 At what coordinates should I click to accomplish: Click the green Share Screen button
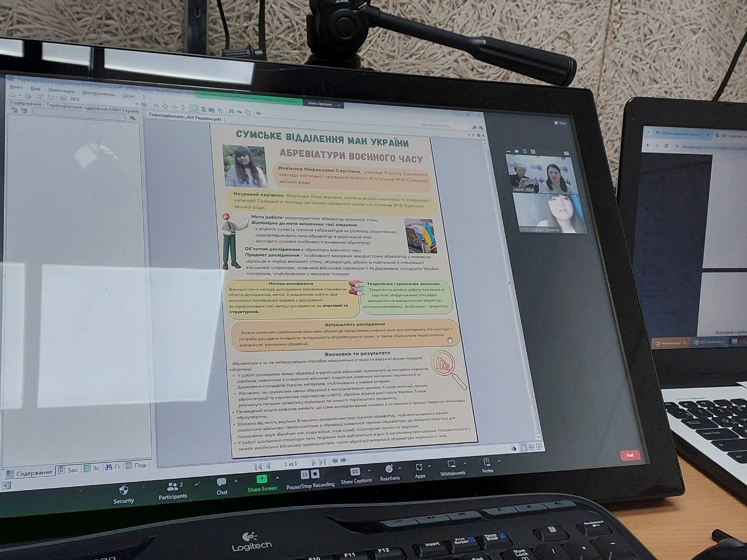pyautogui.click(x=262, y=482)
